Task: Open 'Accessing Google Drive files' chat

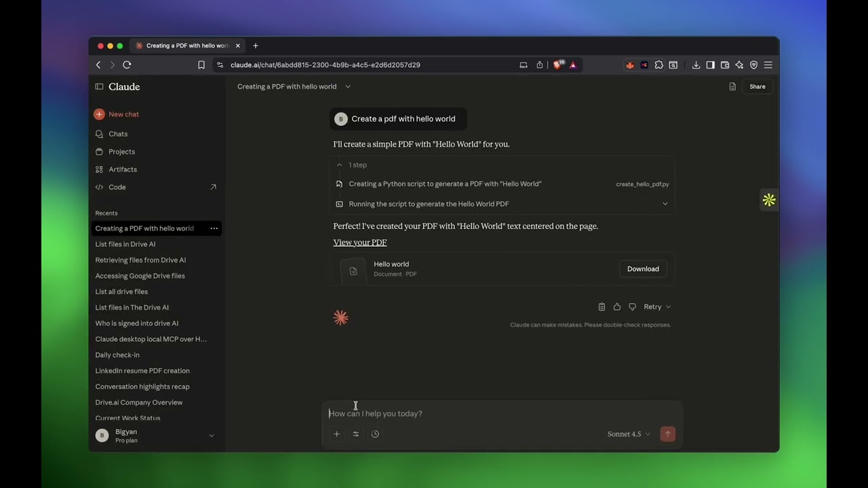Action: [x=140, y=276]
